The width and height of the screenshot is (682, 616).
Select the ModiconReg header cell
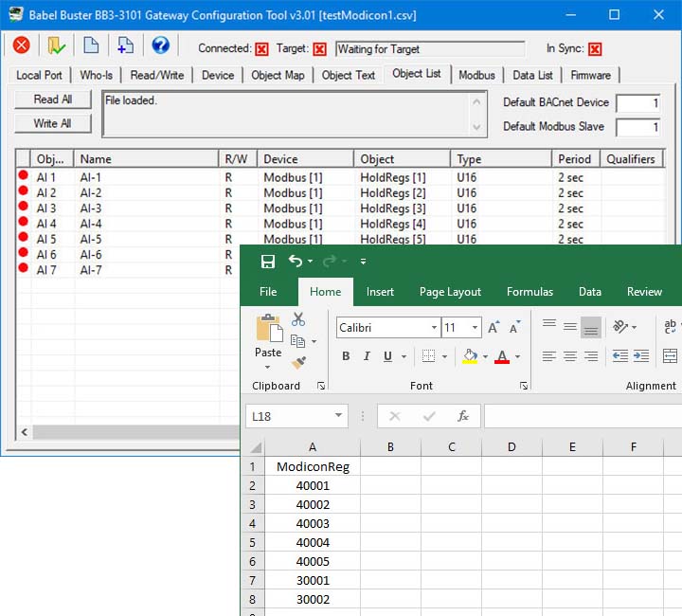point(313,466)
